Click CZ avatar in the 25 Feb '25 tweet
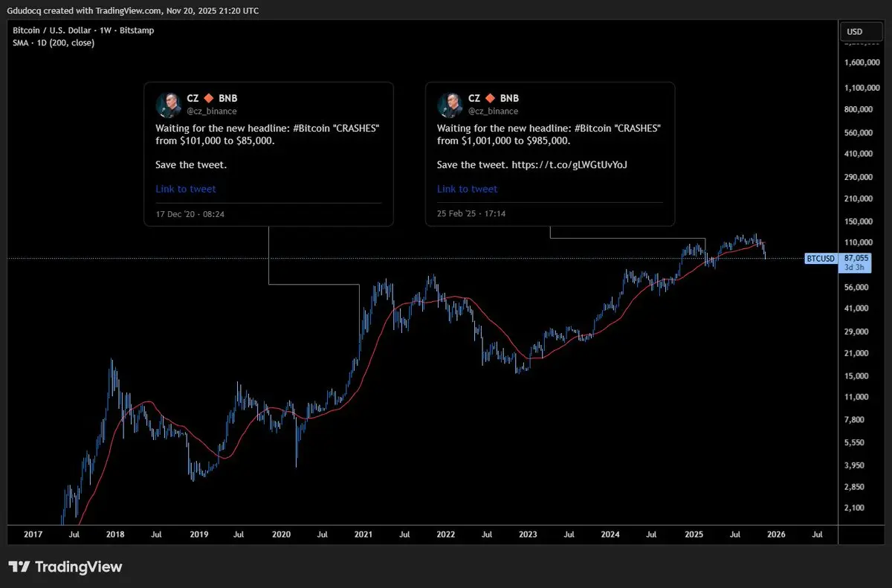Viewport: 892px width, 588px height. pyautogui.click(x=450, y=105)
